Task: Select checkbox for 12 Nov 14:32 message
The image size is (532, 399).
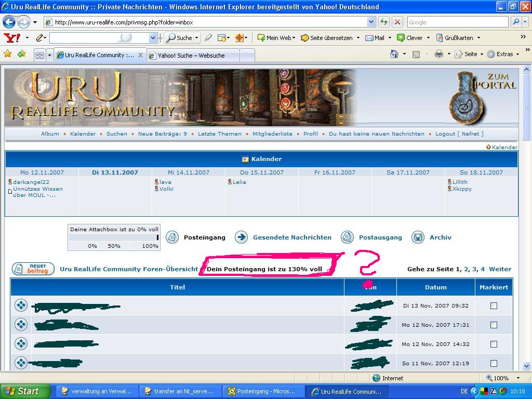Action: click(494, 344)
